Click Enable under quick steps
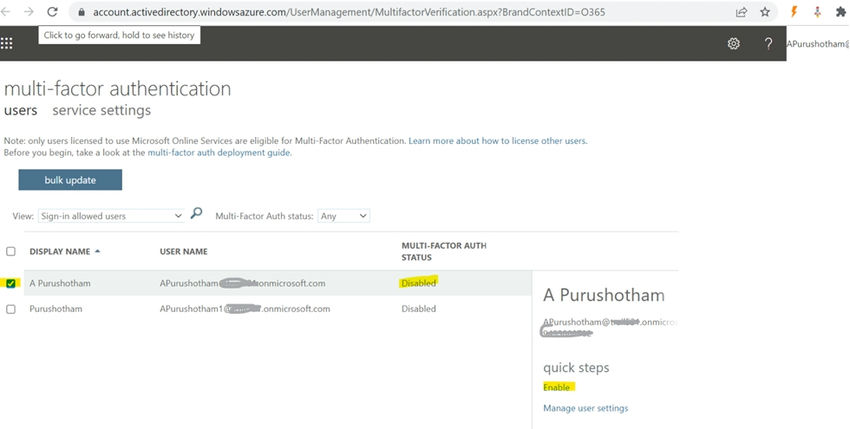The height and width of the screenshot is (429, 850). (x=558, y=386)
